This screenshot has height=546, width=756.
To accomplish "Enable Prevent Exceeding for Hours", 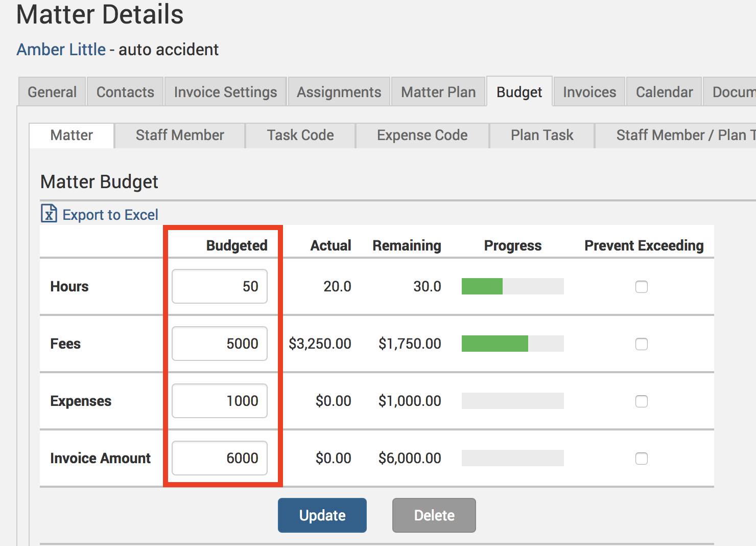I will (642, 287).
